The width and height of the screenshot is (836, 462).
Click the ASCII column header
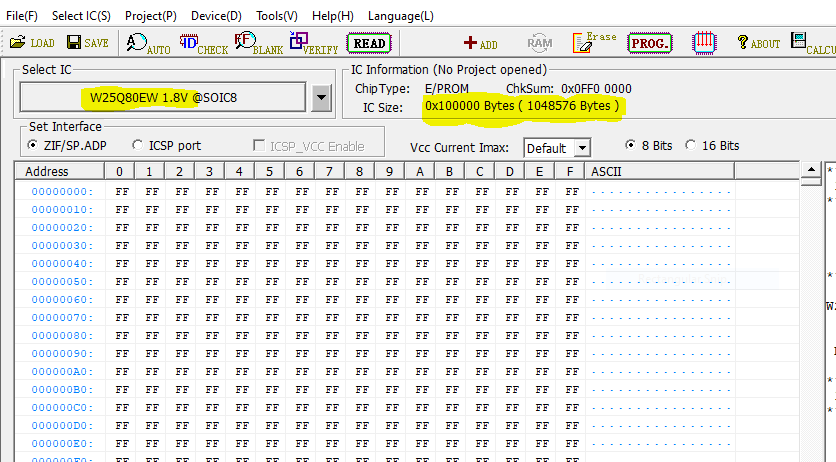660,172
